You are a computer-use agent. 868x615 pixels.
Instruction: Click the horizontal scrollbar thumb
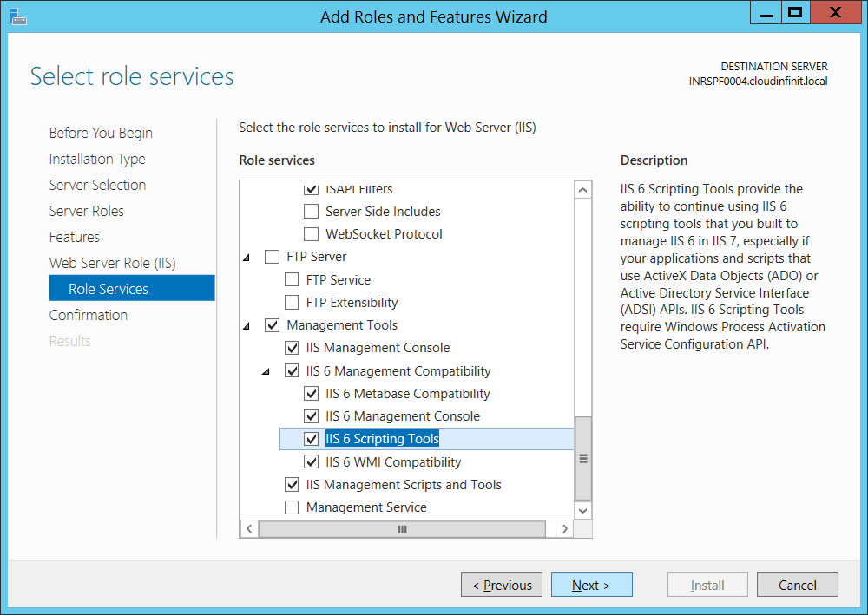click(x=402, y=528)
